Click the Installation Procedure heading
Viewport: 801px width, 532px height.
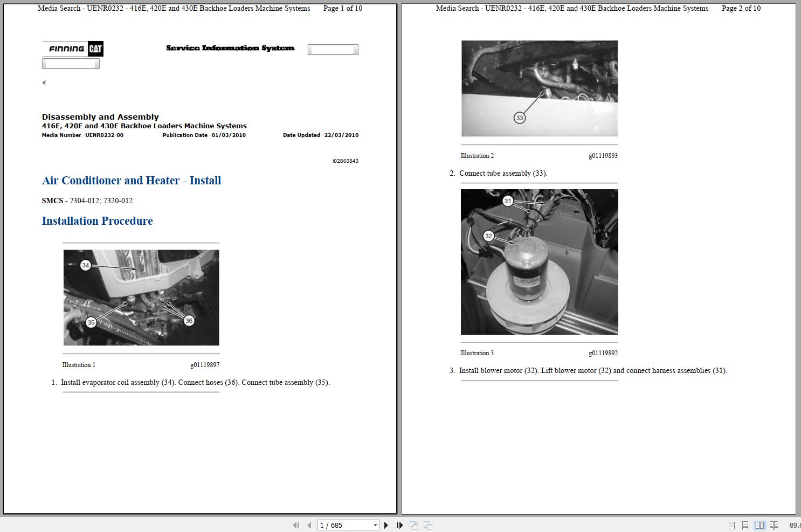click(97, 221)
